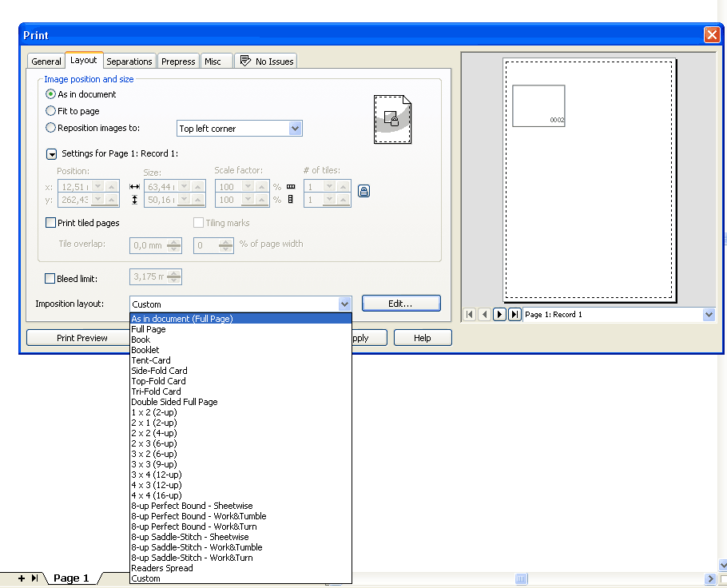
Task: Select the Fit to page option
Action: [50, 111]
